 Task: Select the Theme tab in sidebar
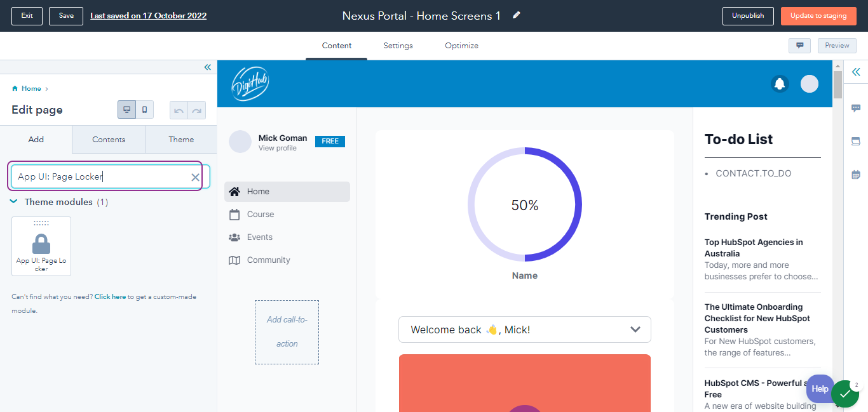tap(181, 140)
